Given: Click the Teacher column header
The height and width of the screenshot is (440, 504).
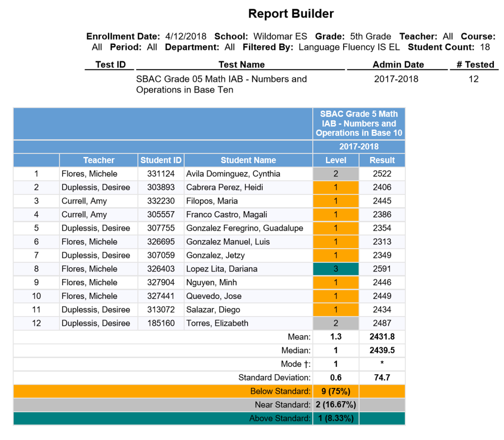Looking at the screenshot, I should [98, 160].
